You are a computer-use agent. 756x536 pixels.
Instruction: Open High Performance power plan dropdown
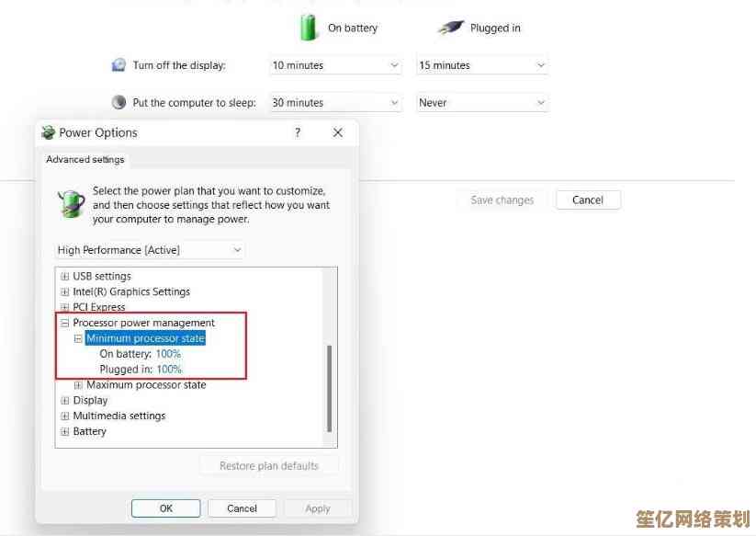pos(150,250)
